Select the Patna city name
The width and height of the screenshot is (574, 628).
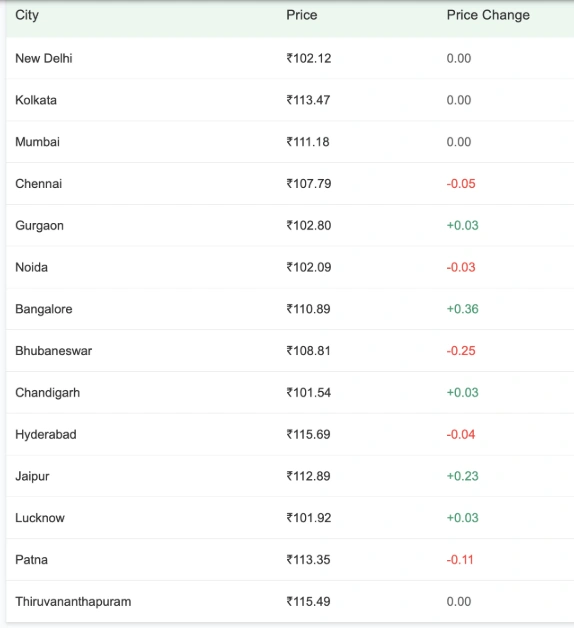(32, 560)
